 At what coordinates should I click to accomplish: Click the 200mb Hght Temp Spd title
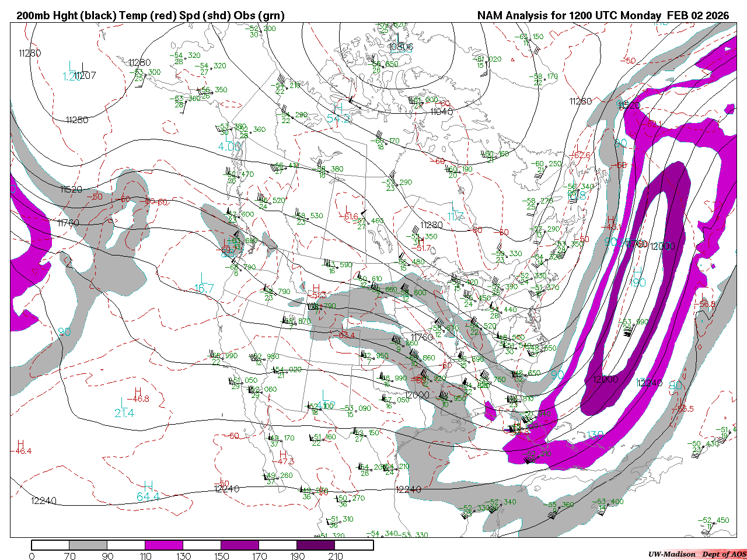pyautogui.click(x=151, y=16)
